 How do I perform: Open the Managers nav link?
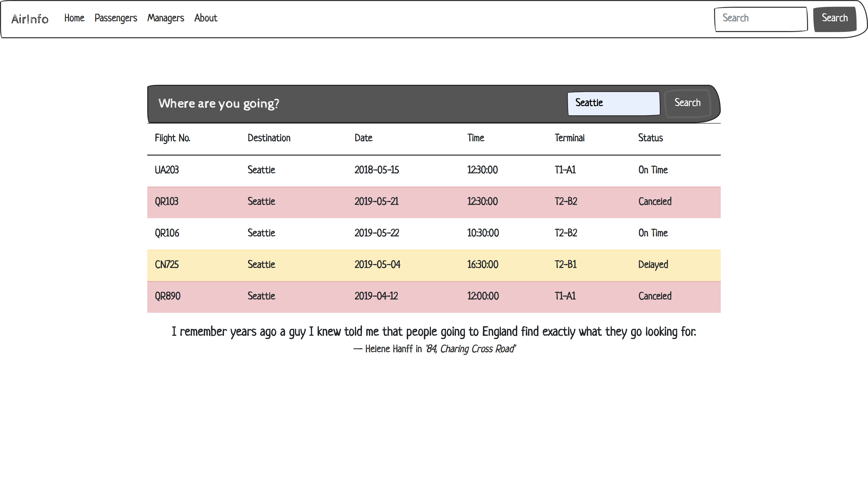[166, 18]
